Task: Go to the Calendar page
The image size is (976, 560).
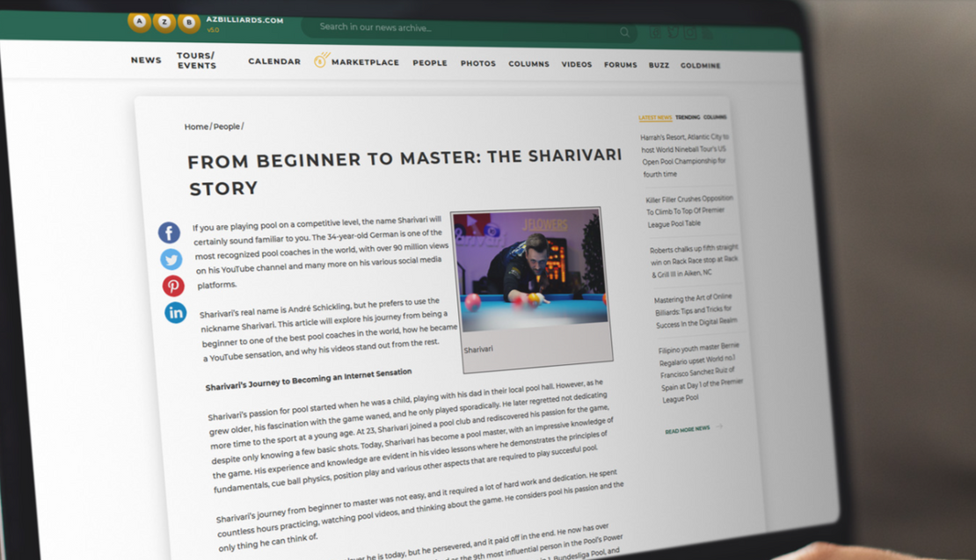Action: pos(274,62)
